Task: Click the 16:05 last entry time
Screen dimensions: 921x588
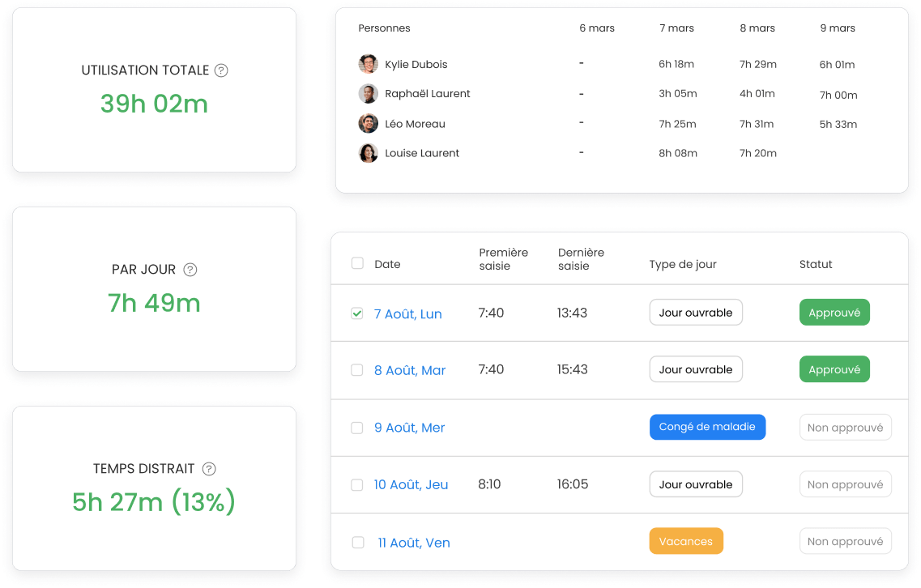Action: coord(573,484)
